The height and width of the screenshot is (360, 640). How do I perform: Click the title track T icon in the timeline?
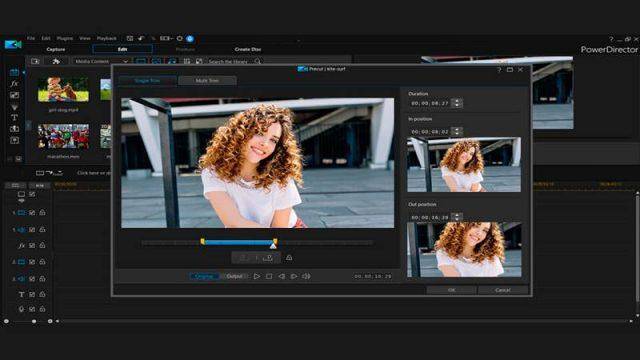[x=21, y=294]
